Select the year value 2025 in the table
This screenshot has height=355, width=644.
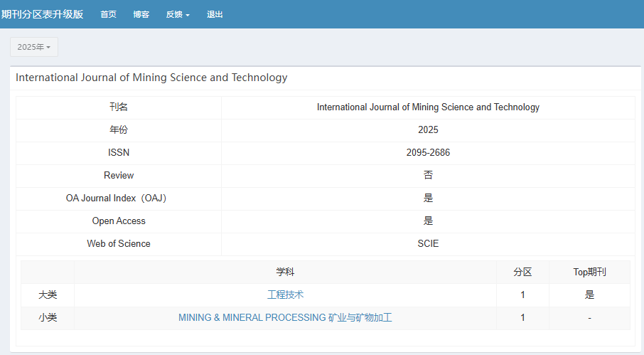[x=428, y=130]
